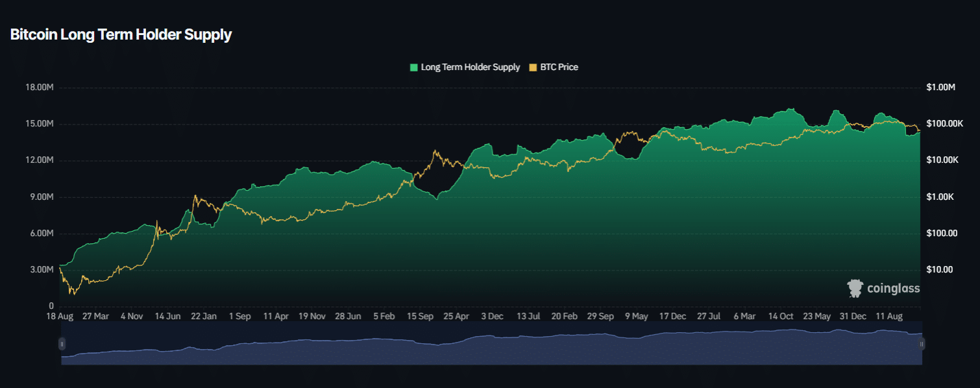Click the coinglass mascot logo icon
The image size is (980, 388).
click(x=855, y=289)
